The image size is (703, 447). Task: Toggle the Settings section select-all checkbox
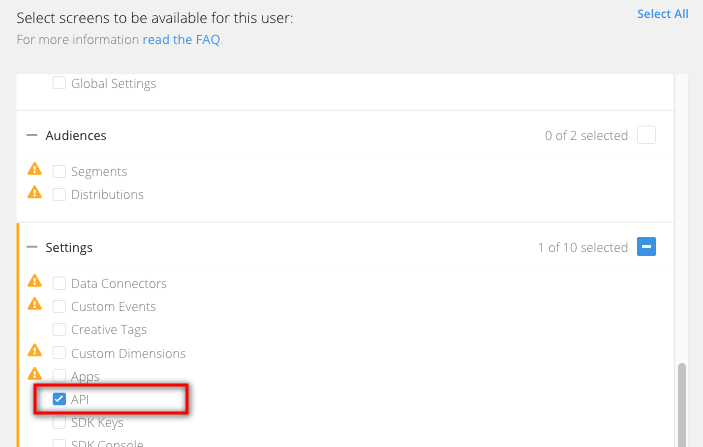[646, 247]
